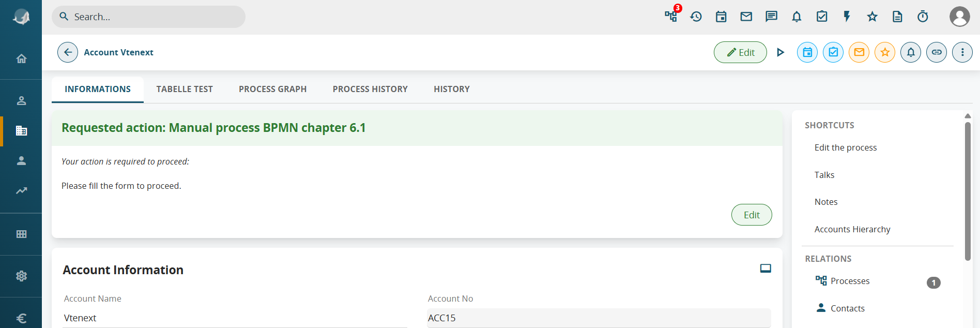The image size is (980, 328).
Task: Go back with the arrow beside Account Vtenext
Action: pos(68,52)
